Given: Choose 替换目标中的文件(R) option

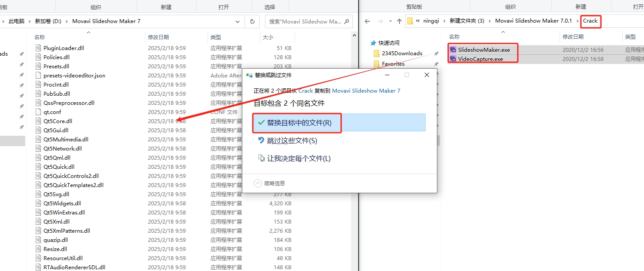Looking at the screenshot, I should click(x=339, y=123).
